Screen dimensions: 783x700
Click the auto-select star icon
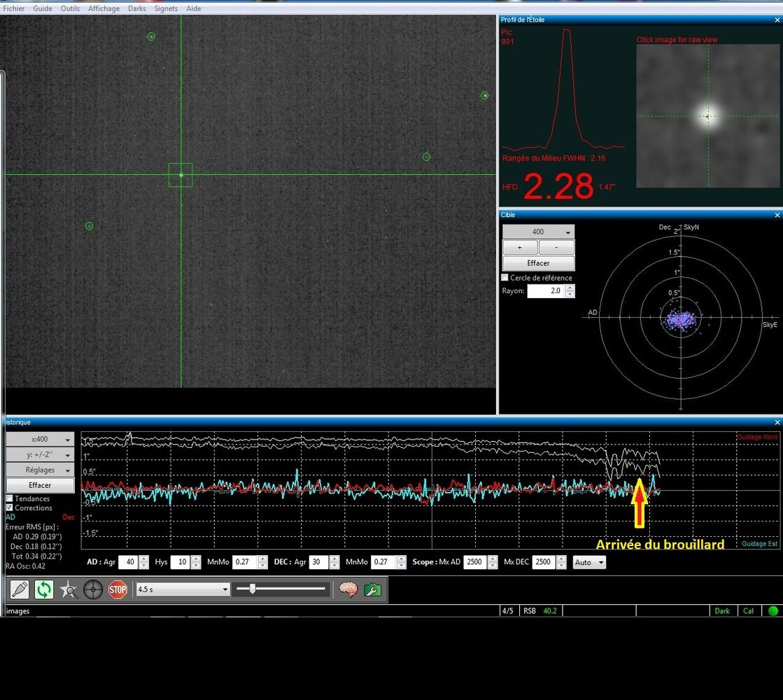coord(69,589)
